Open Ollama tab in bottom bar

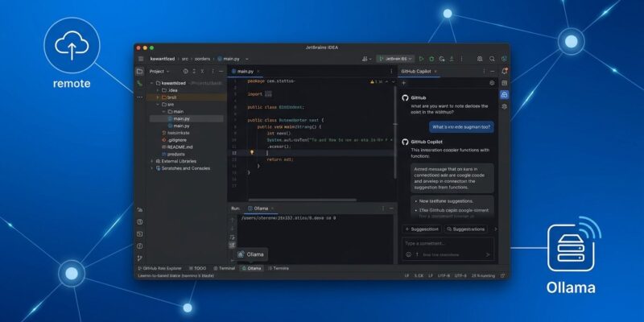coord(251,268)
